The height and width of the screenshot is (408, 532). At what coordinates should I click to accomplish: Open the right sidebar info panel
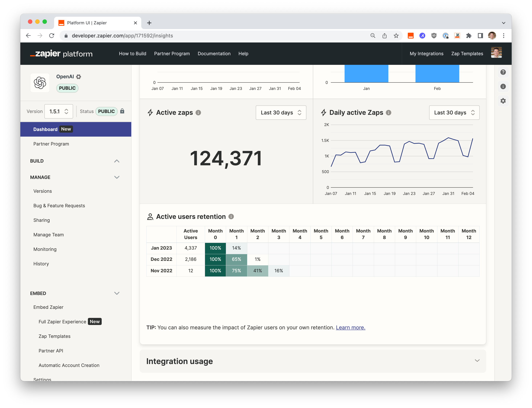(x=503, y=86)
